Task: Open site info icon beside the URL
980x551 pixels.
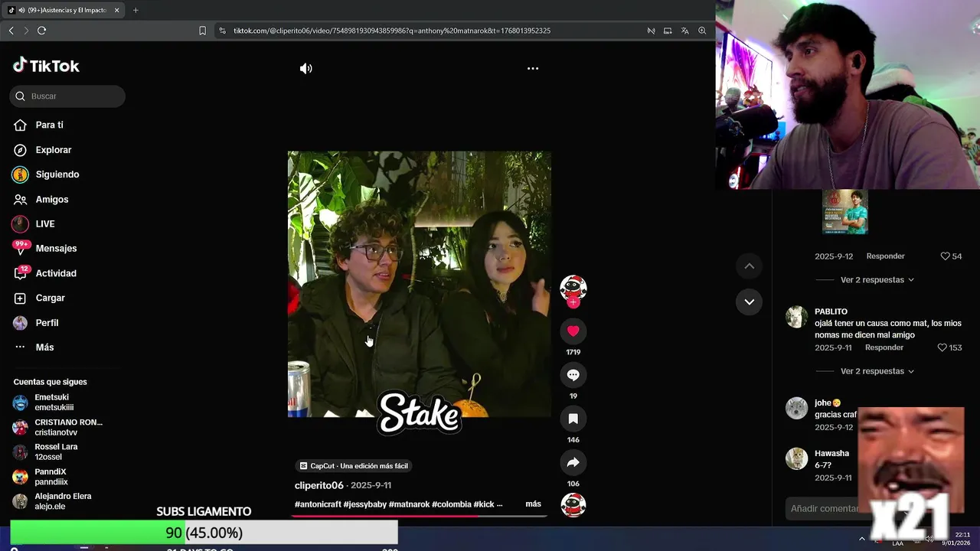Action: click(222, 31)
